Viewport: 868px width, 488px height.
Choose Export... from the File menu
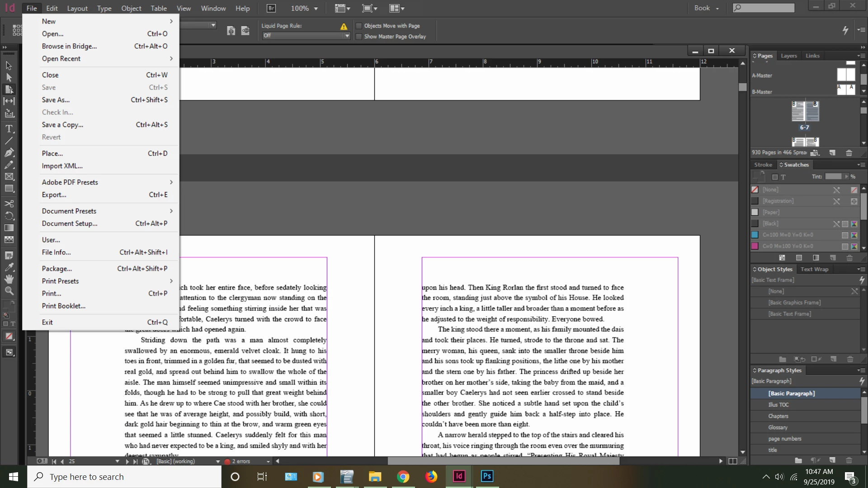click(54, 195)
